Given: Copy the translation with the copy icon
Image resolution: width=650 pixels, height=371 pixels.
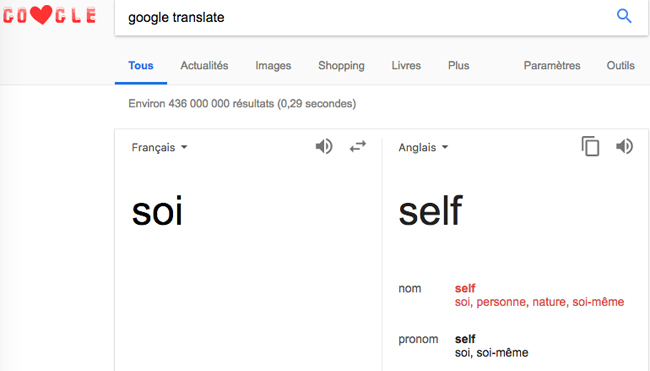Looking at the screenshot, I should click(x=590, y=146).
